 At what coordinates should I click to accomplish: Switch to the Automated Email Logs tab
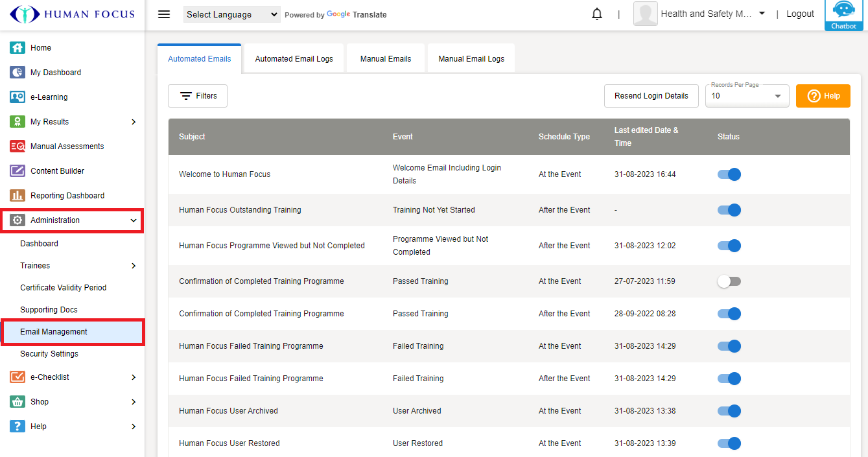(294, 59)
